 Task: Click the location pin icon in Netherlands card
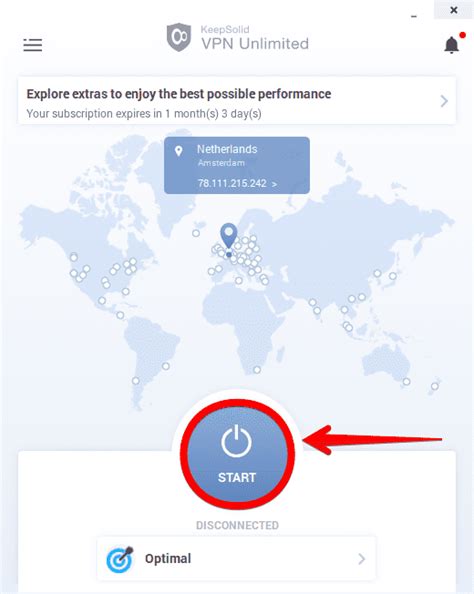point(178,151)
